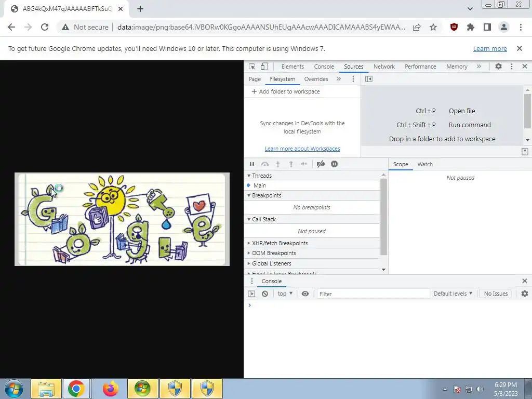Open the Default levels dropdown

pos(453,294)
